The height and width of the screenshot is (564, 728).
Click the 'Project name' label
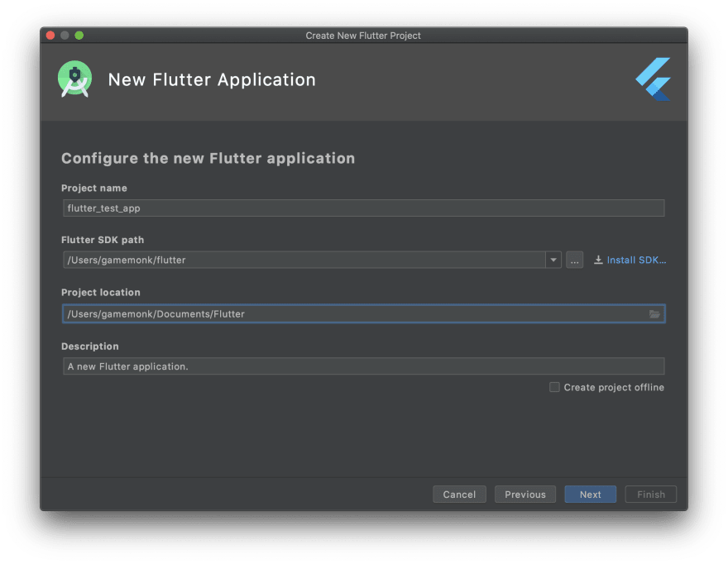click(x=94, y=188)
